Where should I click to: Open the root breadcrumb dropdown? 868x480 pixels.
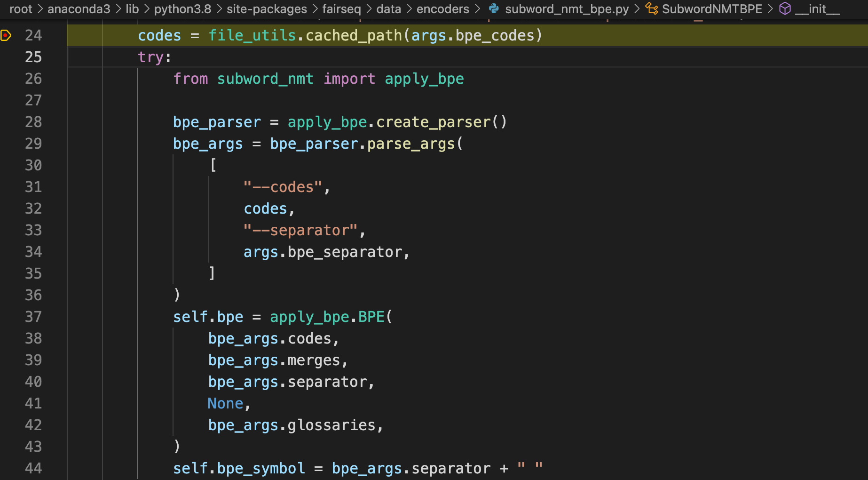(x=21, y=8)
